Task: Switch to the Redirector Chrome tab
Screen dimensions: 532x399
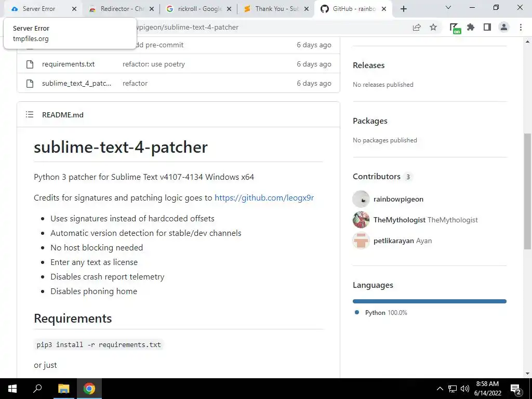Action: coord(121,9)
